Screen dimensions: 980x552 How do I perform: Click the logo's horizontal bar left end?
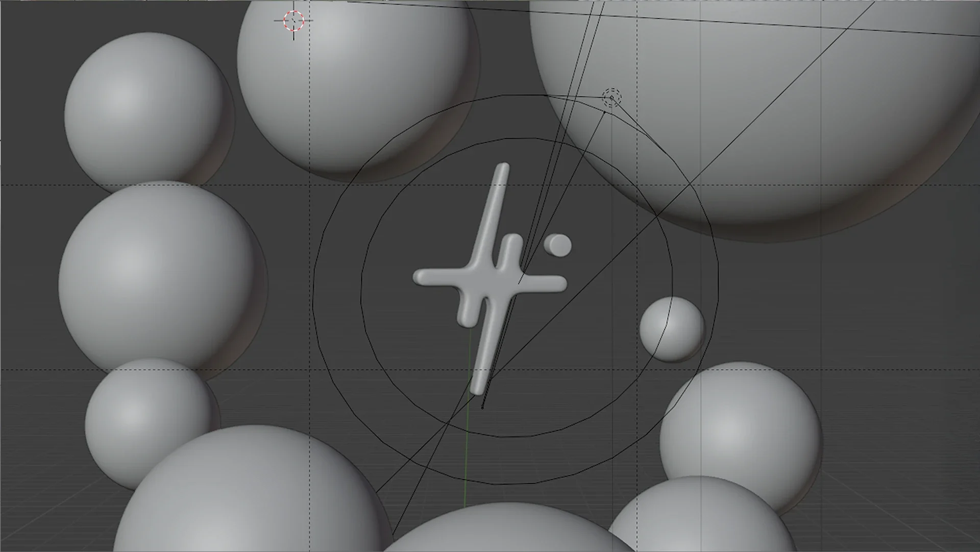[x=421, y=277]
